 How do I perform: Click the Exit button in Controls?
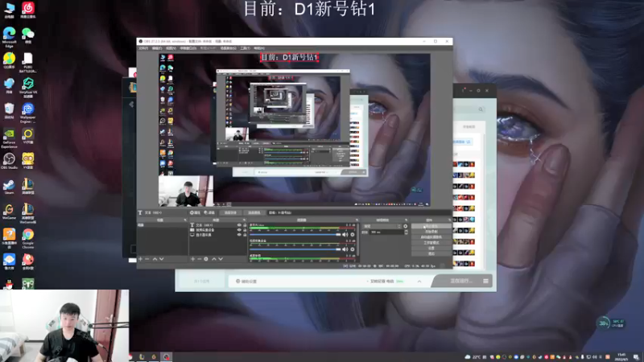point(431,253)
